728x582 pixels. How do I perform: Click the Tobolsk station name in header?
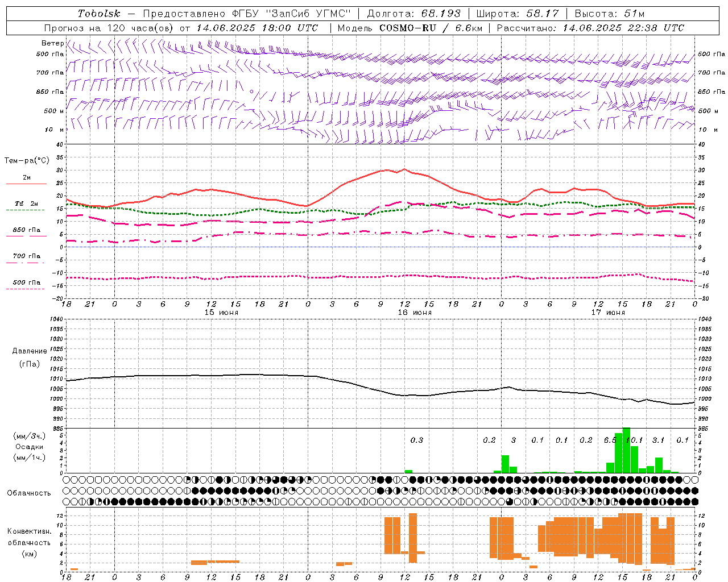coord(99,13)
